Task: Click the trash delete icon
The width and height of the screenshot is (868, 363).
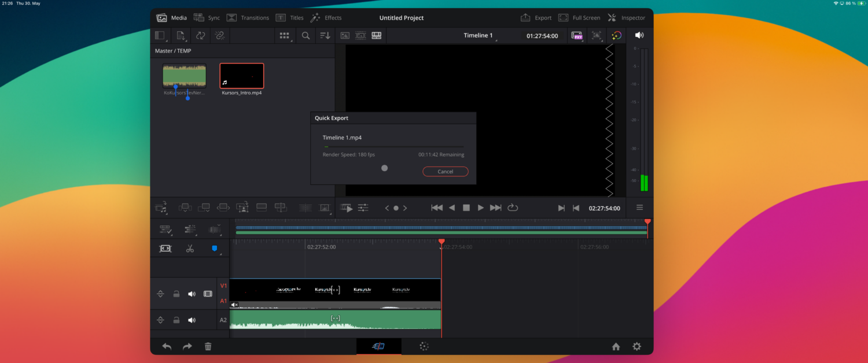Action: coord(208,346)
